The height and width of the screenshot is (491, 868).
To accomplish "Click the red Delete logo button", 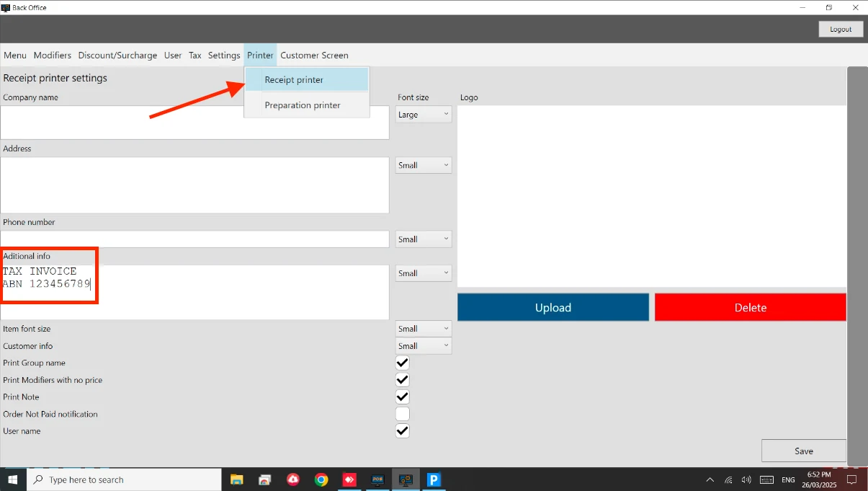I will [x=751, y=307].
